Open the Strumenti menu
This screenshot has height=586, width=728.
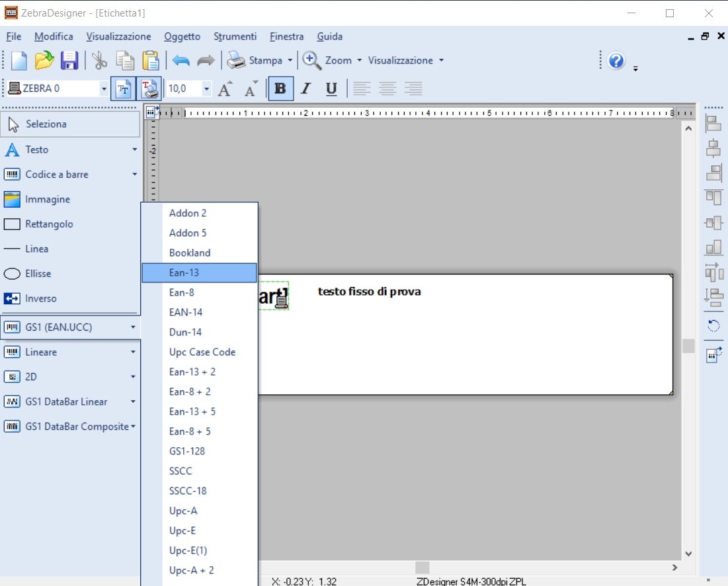(235, 36)
